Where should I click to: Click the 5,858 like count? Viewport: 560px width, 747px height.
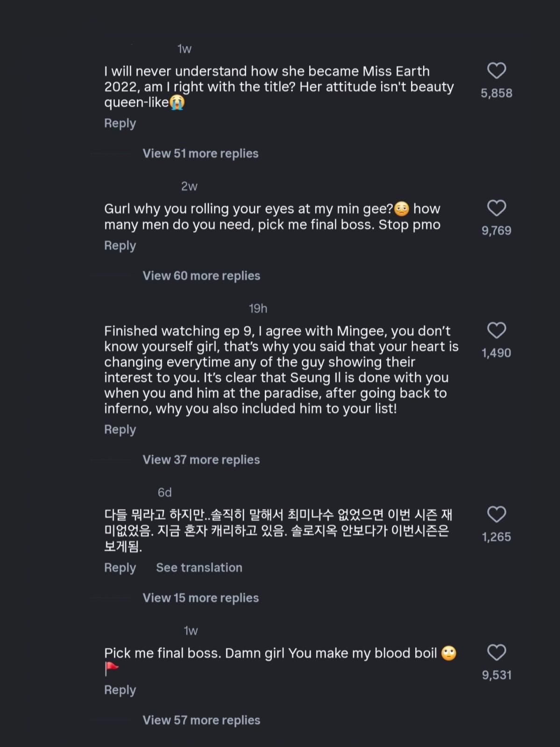pyautogui.click(x=496, y=93)
